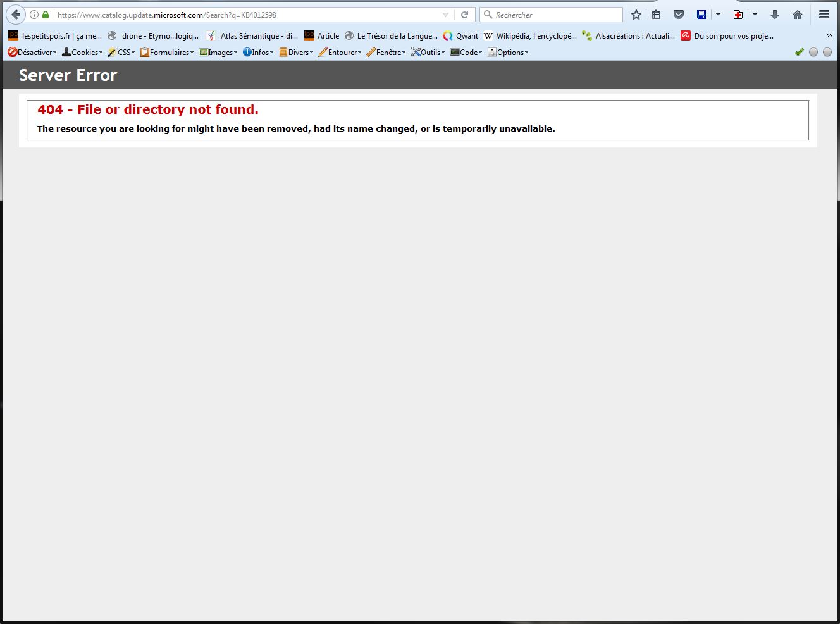Click the Server Error heading text
The image size is (840, 624).
(68, 75)
